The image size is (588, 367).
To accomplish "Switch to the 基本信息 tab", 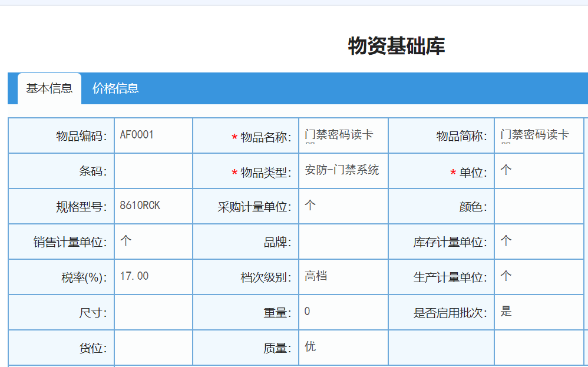I will coord(49,88).
